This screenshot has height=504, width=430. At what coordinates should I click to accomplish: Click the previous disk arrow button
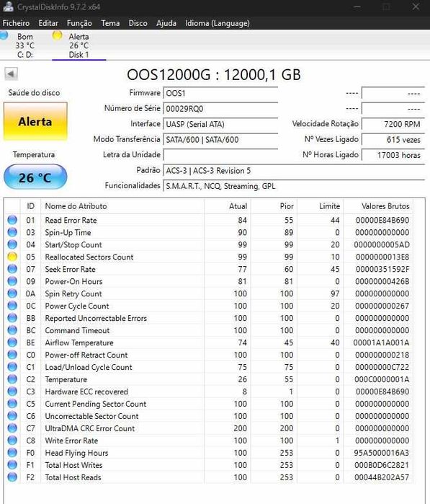click(11, 74)
